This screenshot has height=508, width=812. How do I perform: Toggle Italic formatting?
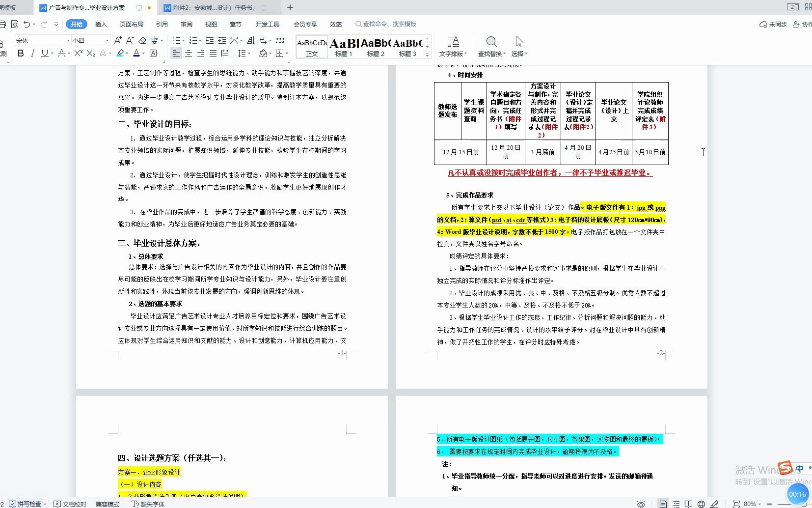click(x=33, y=53)
